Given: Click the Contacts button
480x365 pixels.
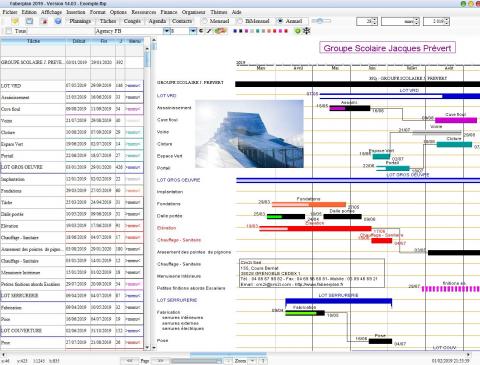Looking at the screenshot, I should point(182,21).
